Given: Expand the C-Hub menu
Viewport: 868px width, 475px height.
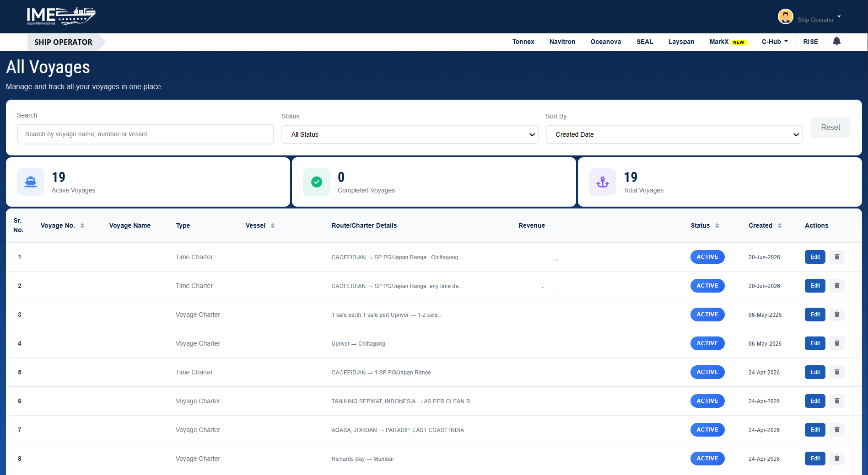Looking at the screenshot, I should tap(775, 42).
